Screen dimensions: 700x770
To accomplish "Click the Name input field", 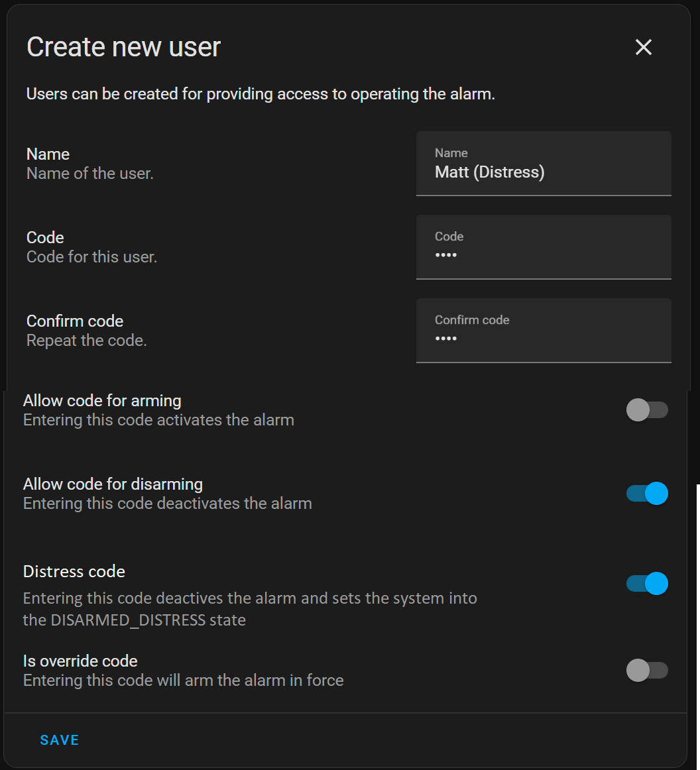I will (544, 164).
